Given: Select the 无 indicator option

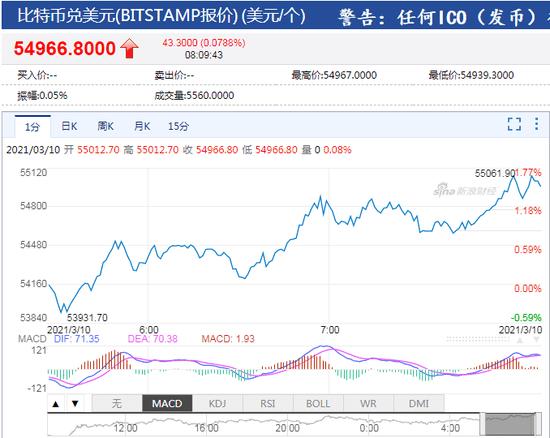Looking at the screenshot, I should pos(117,403).
